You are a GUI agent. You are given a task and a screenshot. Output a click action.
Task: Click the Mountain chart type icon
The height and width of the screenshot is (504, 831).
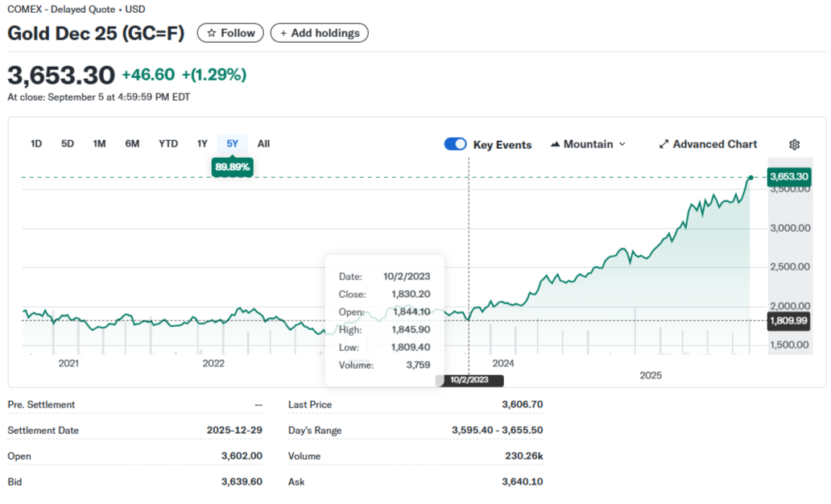[556, 144]
